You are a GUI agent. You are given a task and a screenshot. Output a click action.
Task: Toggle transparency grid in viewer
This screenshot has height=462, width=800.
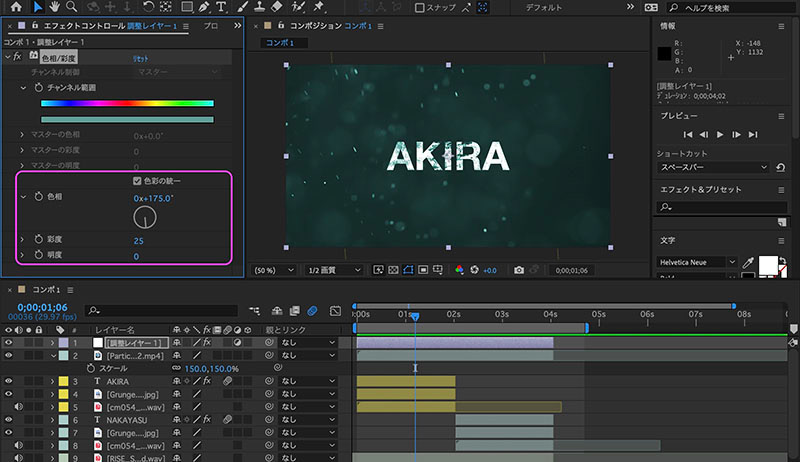click(393, 270)
